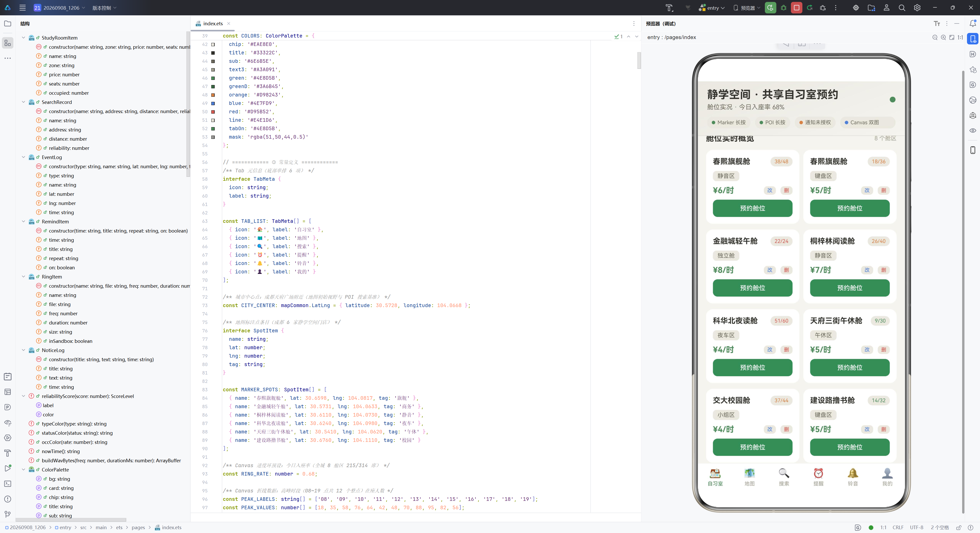This screenshot has width=980, height=533.
Task: Open previewer panel options menu
Action: 947,23
